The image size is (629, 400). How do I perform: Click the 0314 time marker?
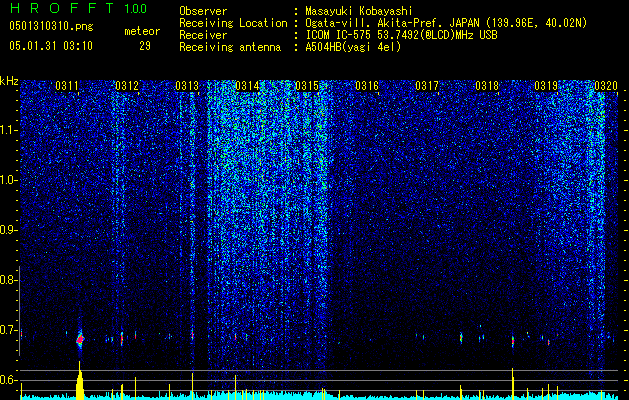point(247,85)
